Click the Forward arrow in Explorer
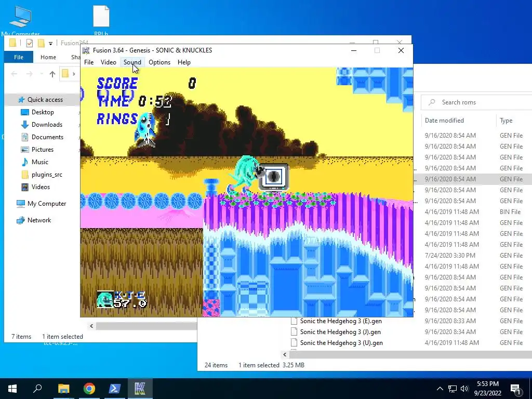The height and width of the screenshot is (399, 532). click(30, 74)
